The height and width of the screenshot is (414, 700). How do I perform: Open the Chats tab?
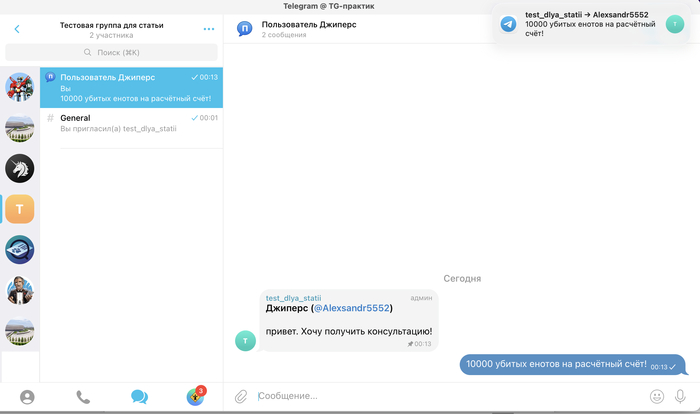coord(139,397)
